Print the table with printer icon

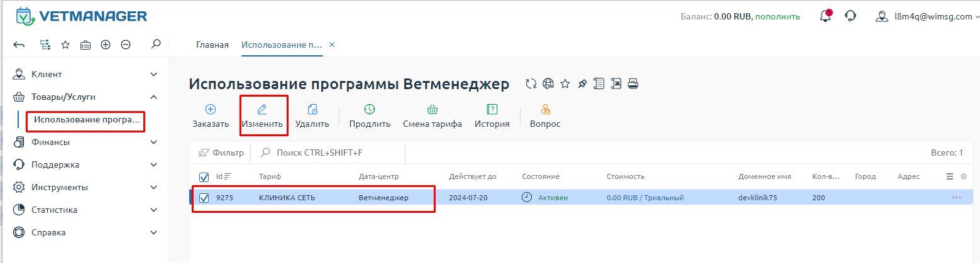(634, 83)
